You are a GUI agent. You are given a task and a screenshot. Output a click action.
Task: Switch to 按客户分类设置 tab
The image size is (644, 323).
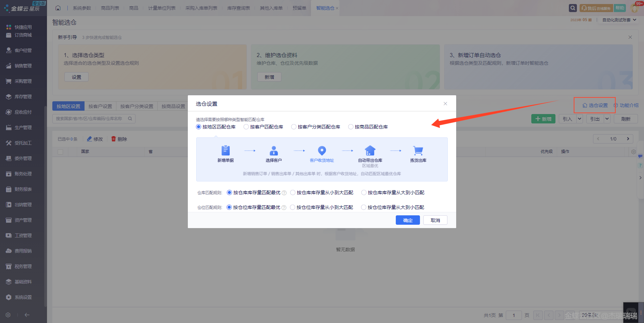tap(137, 106)
